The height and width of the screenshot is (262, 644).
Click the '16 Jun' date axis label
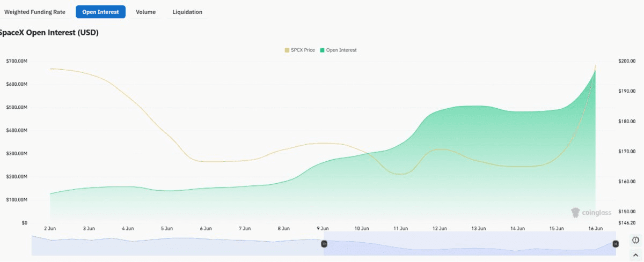pyautogui.click(x=595, y=228)
